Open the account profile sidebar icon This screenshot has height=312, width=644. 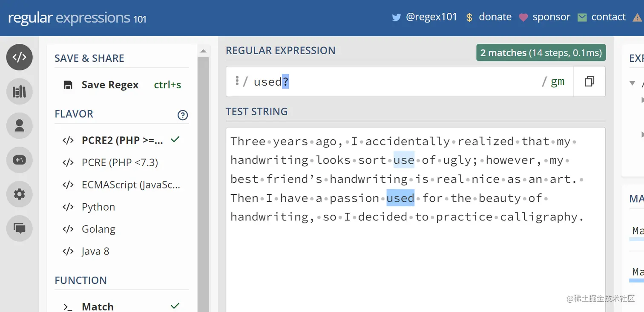coord(19,126)
